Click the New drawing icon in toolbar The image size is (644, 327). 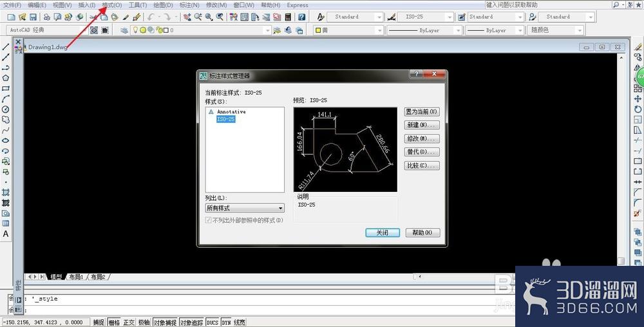(12, 17)
